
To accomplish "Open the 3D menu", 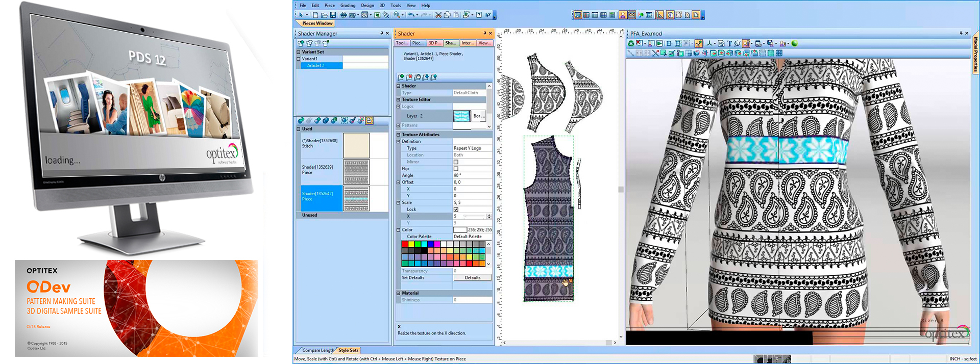I will point(382,6).
